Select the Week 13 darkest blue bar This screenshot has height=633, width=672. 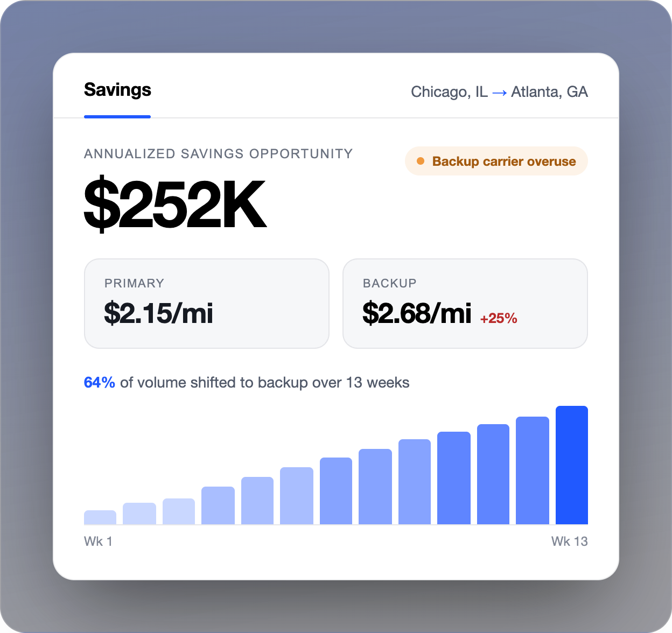(x=572, y=465)
